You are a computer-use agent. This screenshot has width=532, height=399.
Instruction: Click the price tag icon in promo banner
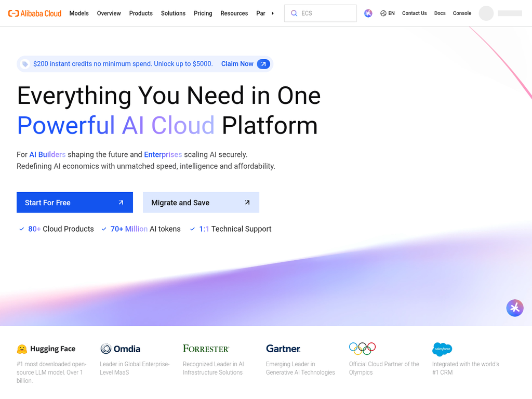coord(25,64)
